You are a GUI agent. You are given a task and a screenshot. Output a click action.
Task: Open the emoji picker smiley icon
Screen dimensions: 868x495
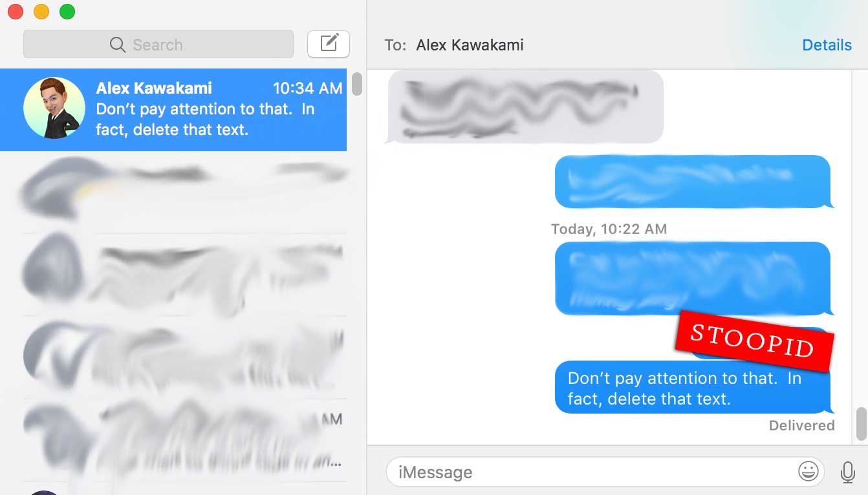pos(808,472)
